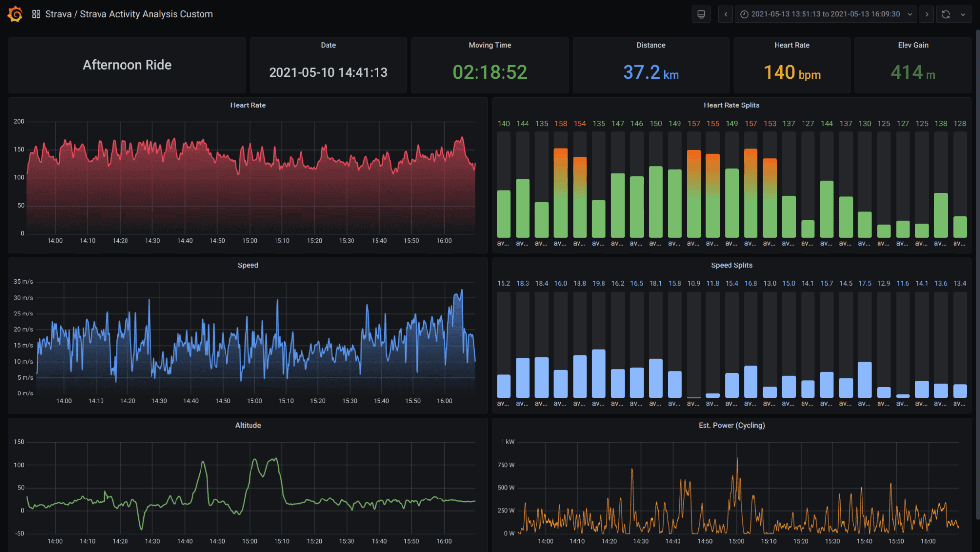Click the Strava folder in the breadcrumb

click(58, 14)
